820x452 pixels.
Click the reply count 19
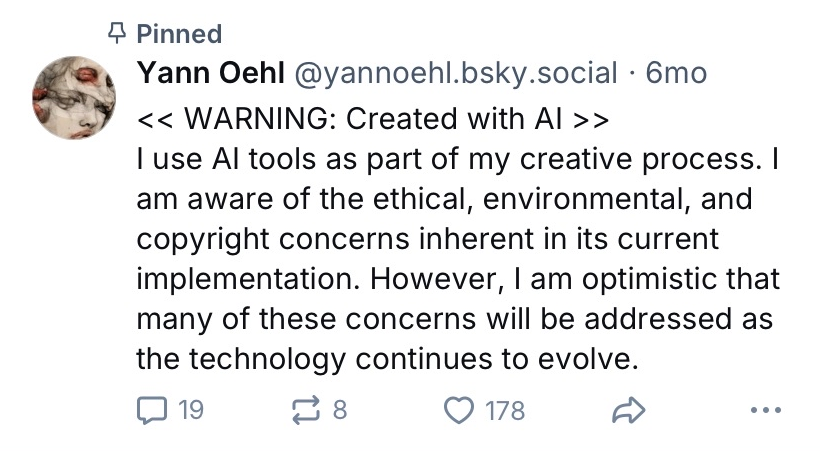coord(188,410)
